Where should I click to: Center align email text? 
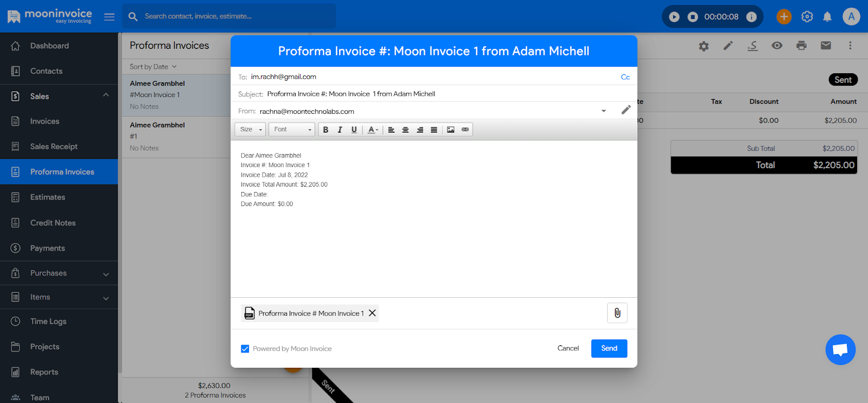pos(405,130)
